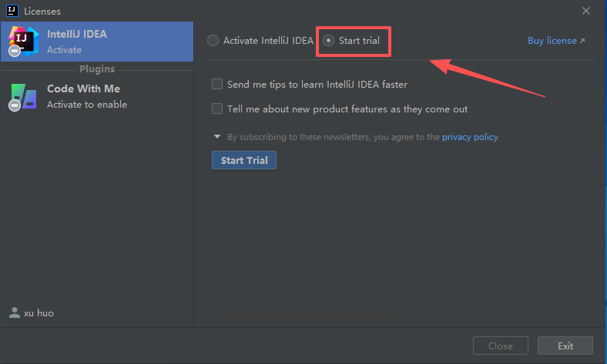The height and width of the screenshot is (364, 607).
Task: Click the Exit button
Action: point(565,346)
